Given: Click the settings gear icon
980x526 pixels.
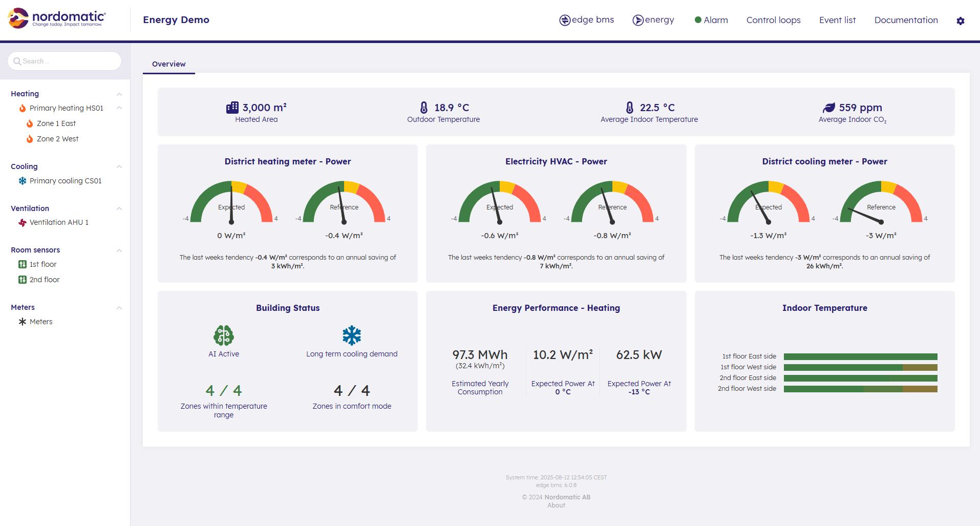Looking at the screenshot, I should pyautogui.click(x=960, y=21).
